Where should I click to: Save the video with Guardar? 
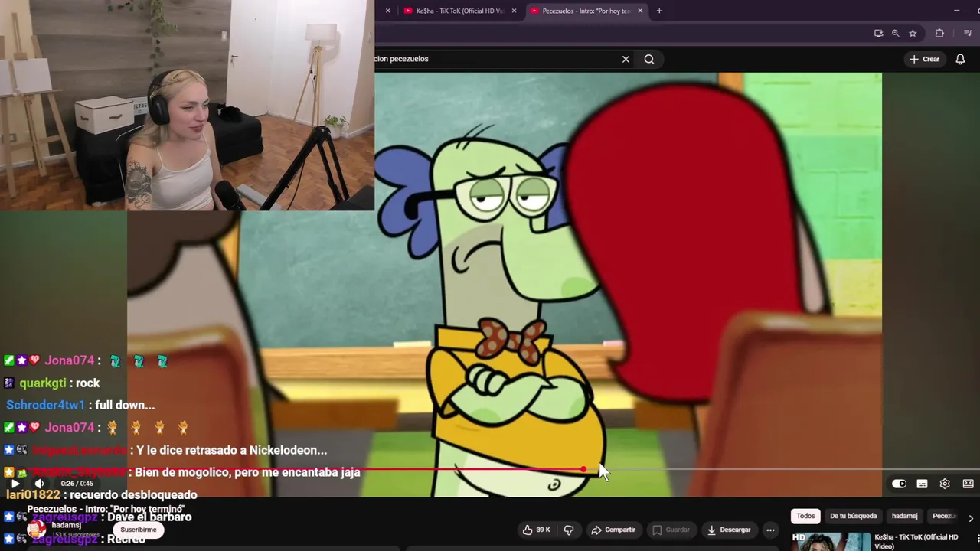(x=671, y=530)
